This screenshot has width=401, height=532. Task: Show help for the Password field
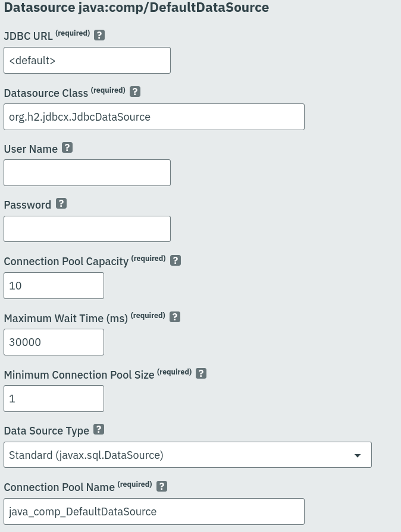61,204
